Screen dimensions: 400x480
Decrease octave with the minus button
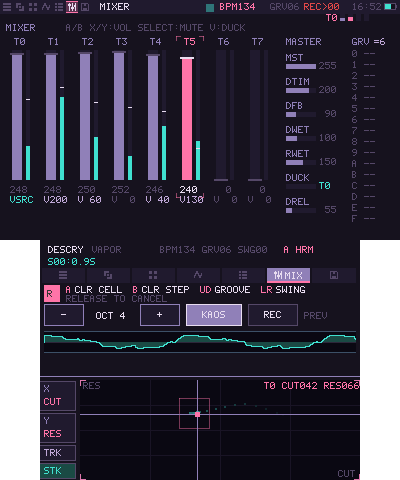[x=64, y=315]
